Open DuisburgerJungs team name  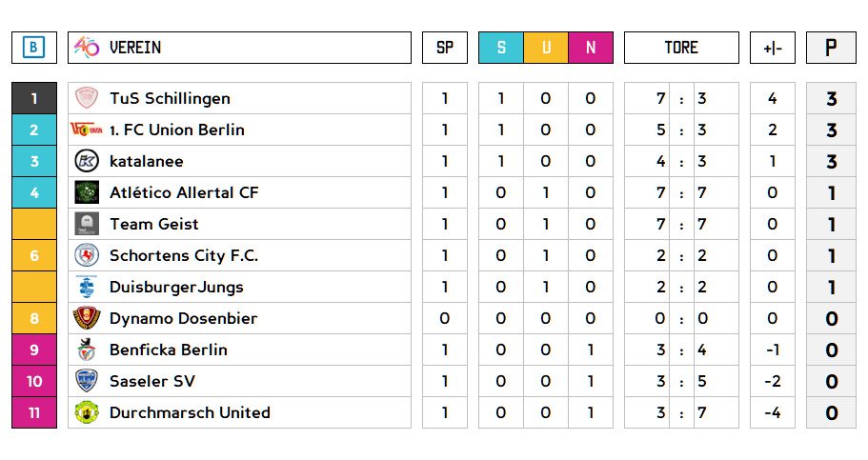point(176,287)
